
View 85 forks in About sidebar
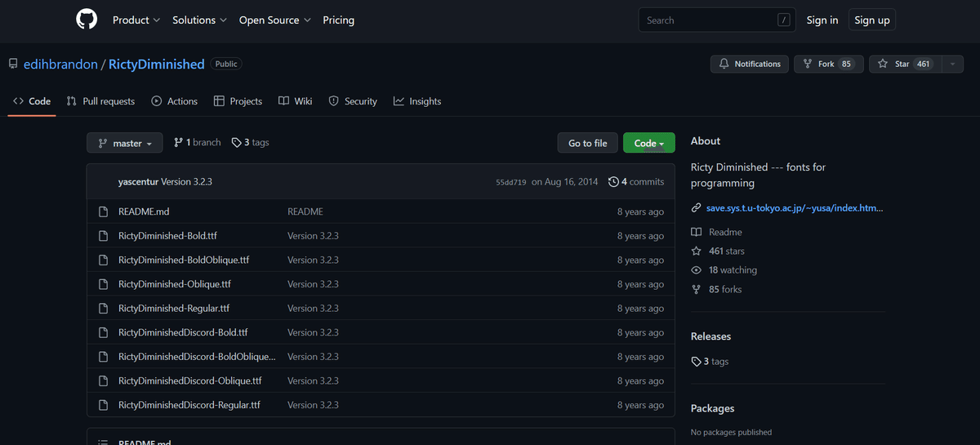pyautogui.click(x=725, y=289)
